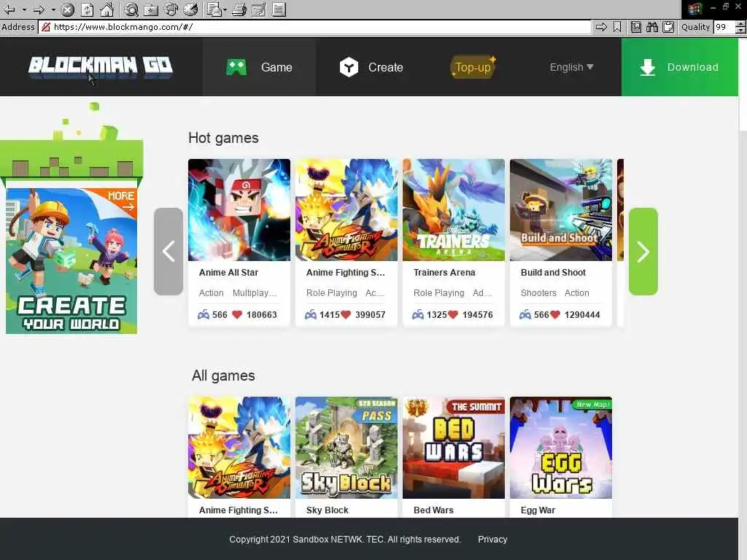Click the site security icon in address bar
This screenshot has height=560, width=747.
pyautogui.click(x=46, y=27)
